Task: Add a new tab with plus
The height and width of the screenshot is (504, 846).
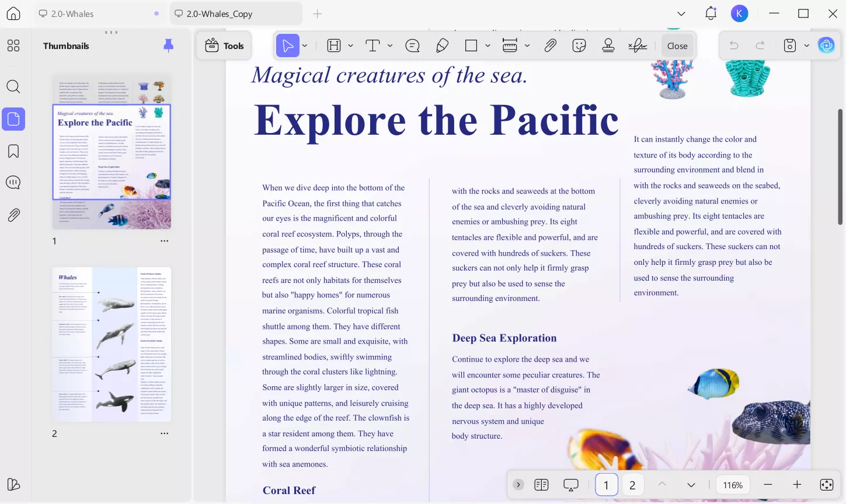Action: (x=318, y=13)
